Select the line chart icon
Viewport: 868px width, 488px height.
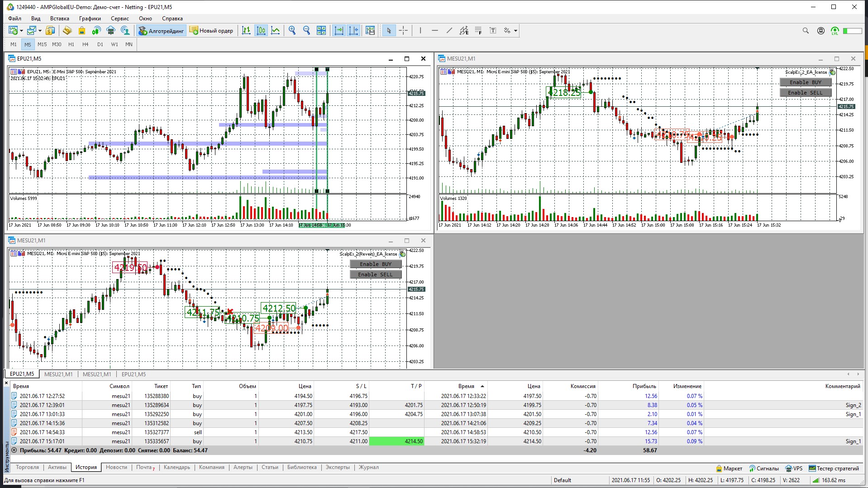click(x=275, y=31)
